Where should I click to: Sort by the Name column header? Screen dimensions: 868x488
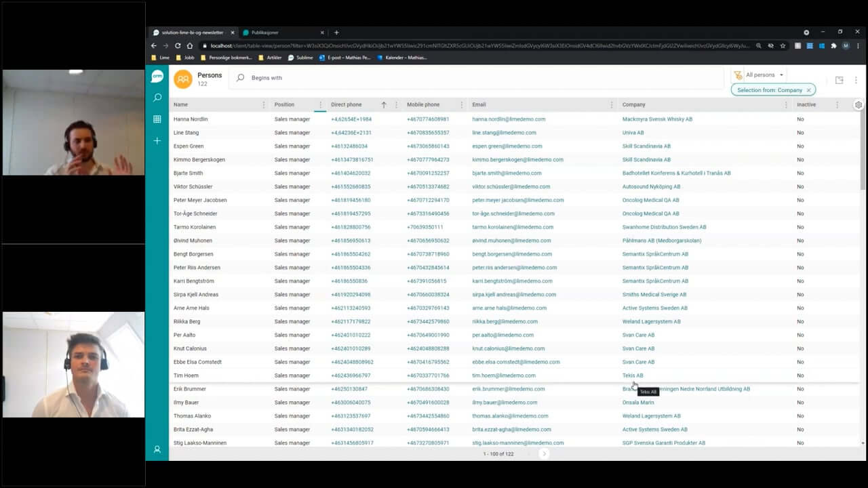tap(180, 105)
